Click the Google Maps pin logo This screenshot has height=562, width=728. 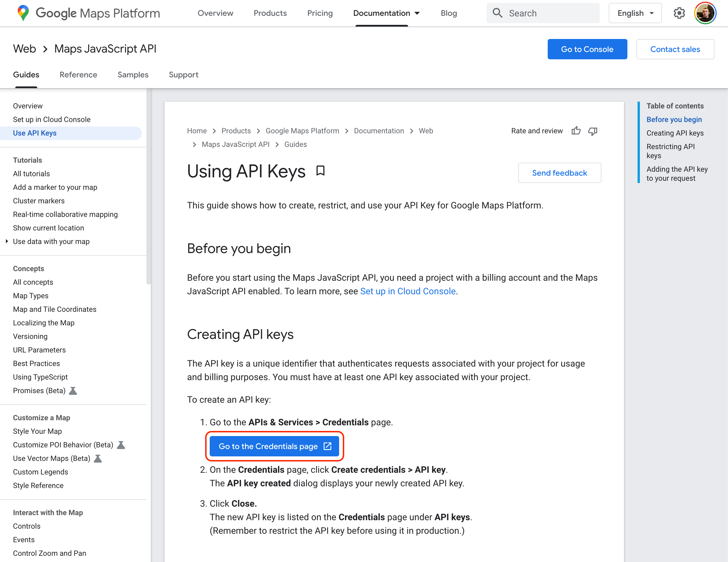point(23,13)
